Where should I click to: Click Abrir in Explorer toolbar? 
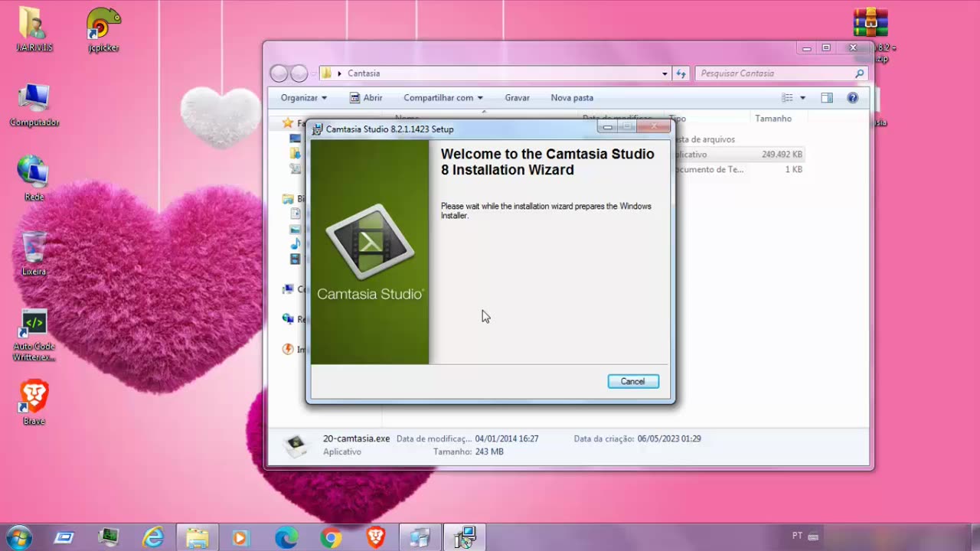366,98
